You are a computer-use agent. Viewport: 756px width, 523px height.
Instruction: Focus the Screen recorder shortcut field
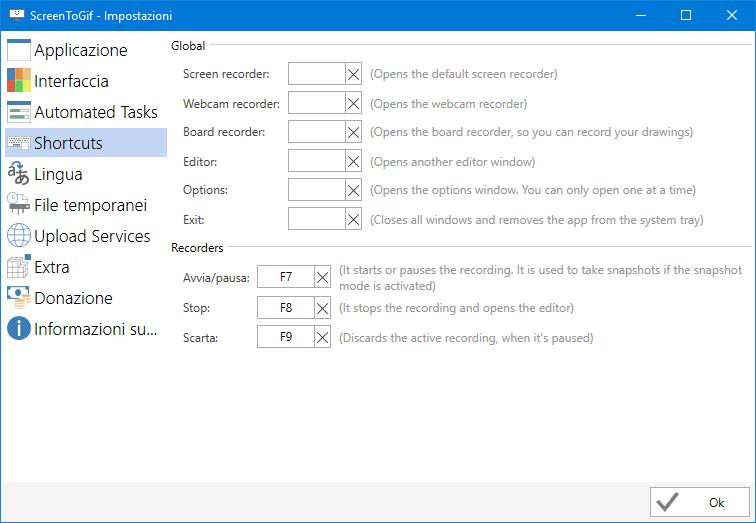[317, 74]
